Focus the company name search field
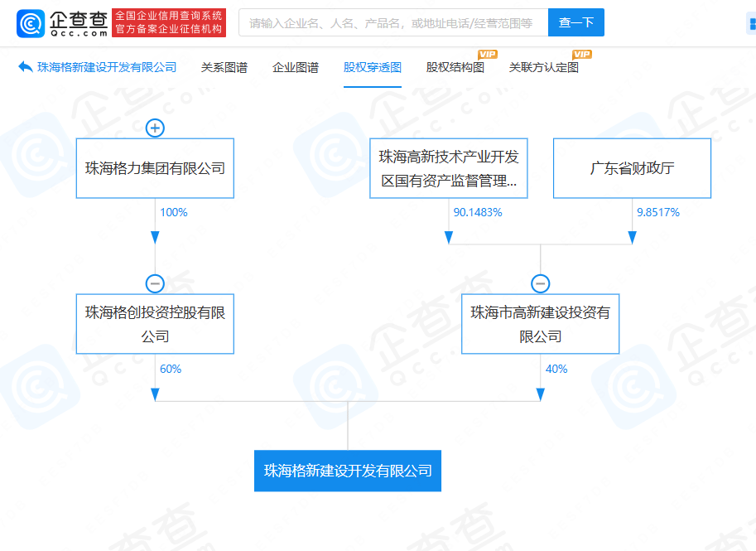 pos(393,22)
